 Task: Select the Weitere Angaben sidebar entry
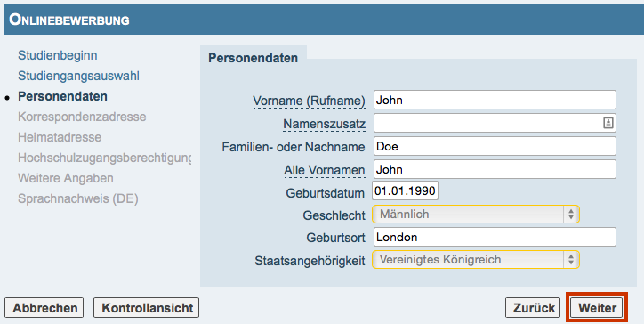click(x=66, y=178)
